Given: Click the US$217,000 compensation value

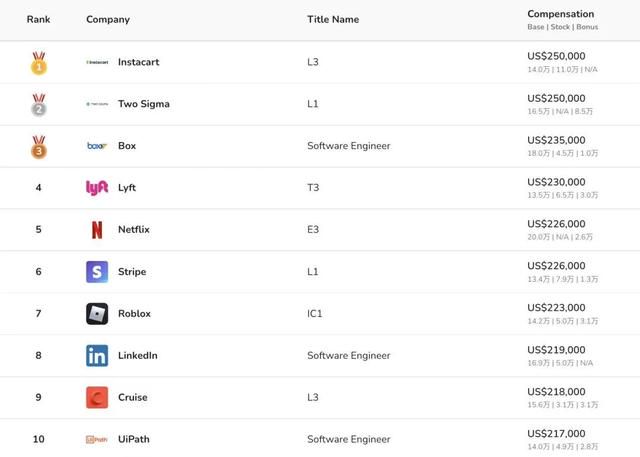Looking at the screenshot, I should [556, 434].
